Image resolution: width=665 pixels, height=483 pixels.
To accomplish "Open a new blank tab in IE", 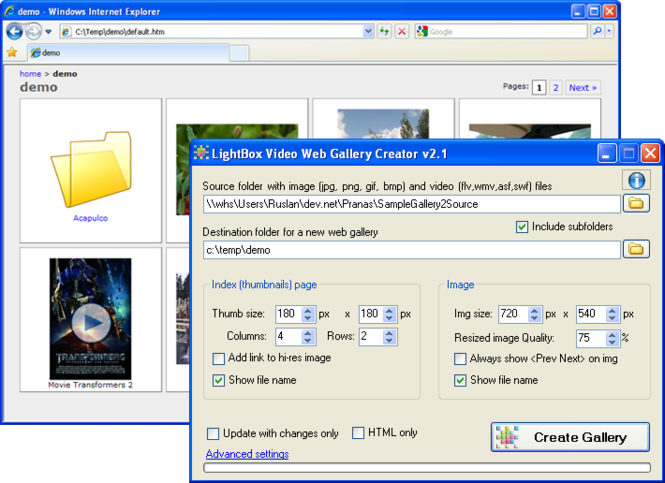I will (x=239, y=53).
